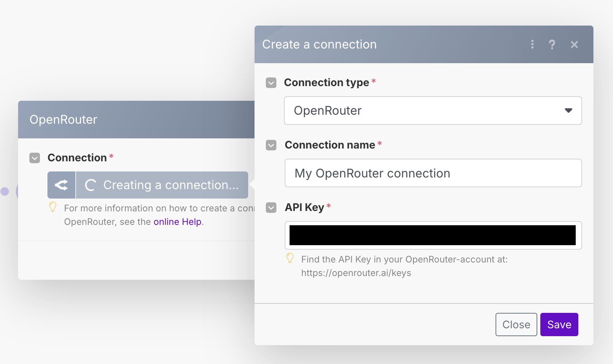Toggle the mapping checkbox beside Connection name
Screen dimensions: 613x364
coord(271,145)
